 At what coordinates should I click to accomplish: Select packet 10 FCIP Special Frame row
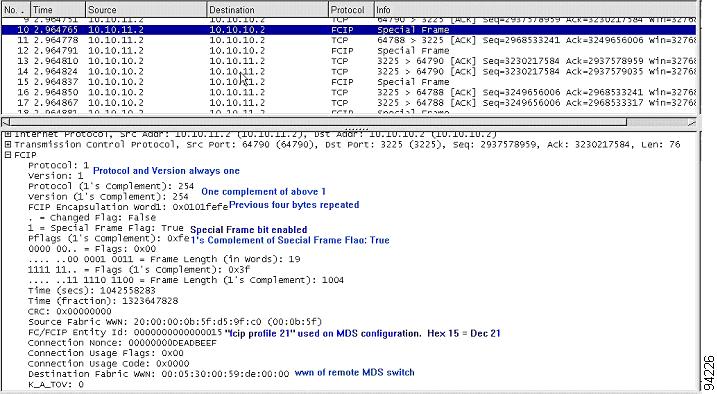pos(348,30)
